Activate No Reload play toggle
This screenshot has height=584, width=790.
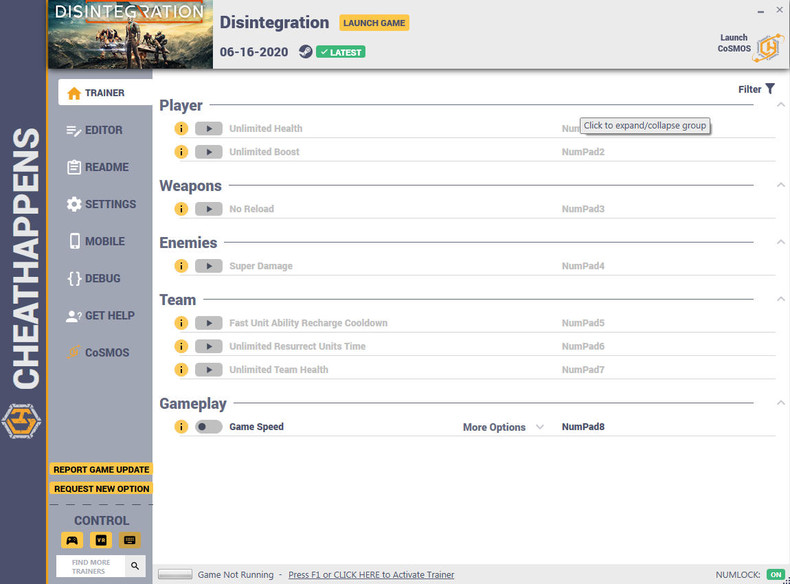209,209
